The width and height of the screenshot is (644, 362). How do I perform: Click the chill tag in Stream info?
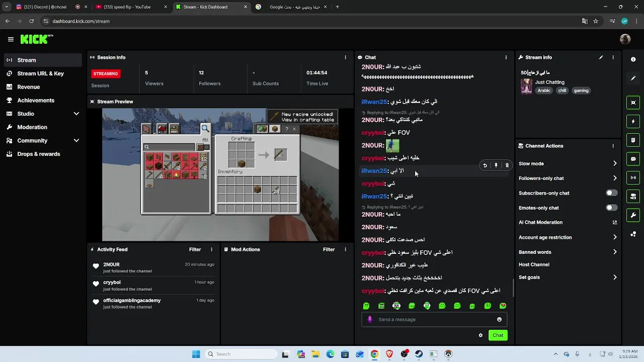562,90
